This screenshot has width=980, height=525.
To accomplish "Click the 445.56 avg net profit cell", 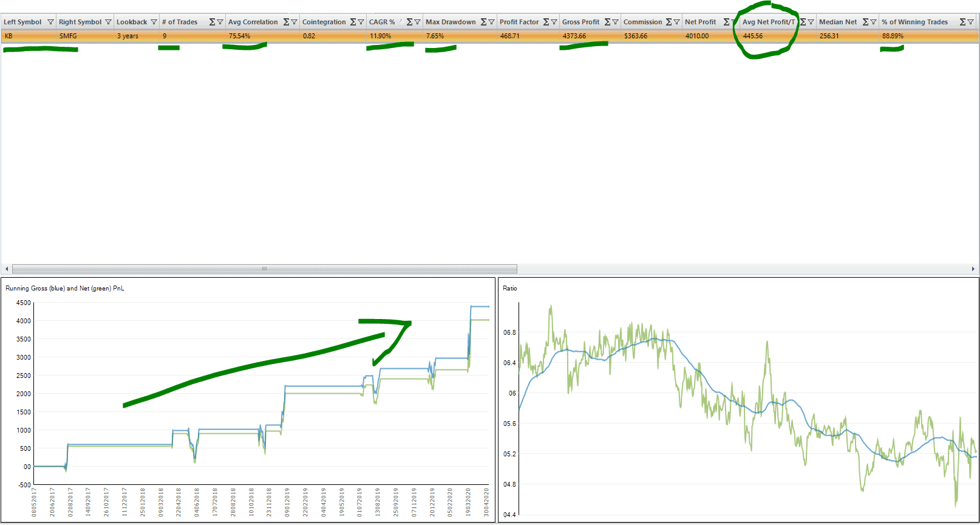I will [778, 36].
